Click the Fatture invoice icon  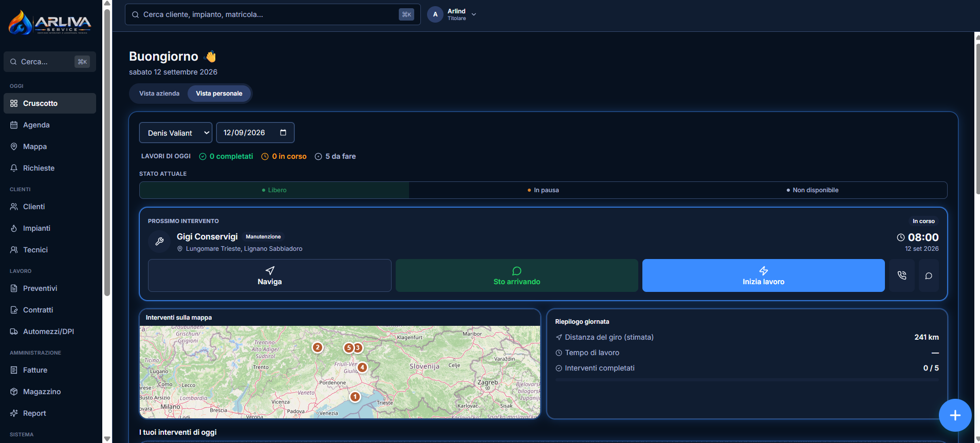coord(14,370)
